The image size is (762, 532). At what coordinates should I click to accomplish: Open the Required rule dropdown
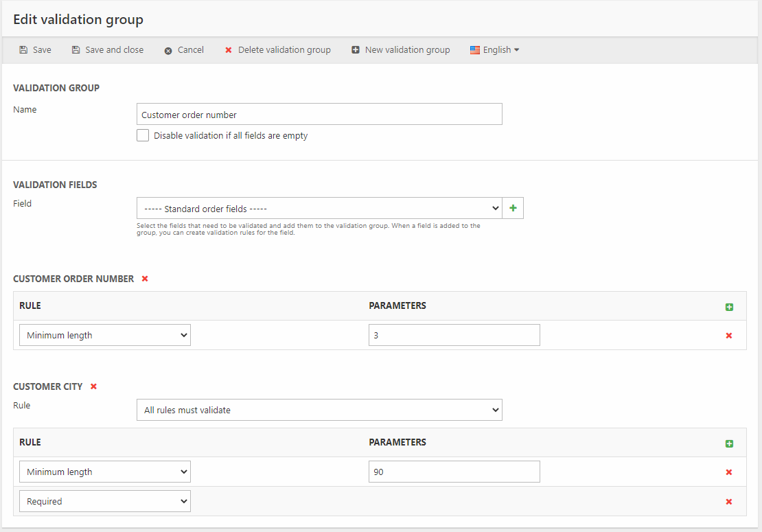click(x=105, y=501)
